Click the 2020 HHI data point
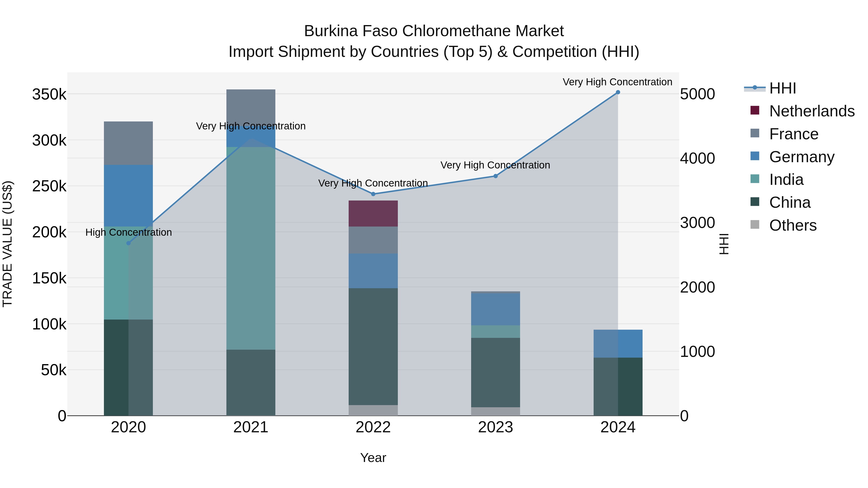 click(x=128, y=243)
